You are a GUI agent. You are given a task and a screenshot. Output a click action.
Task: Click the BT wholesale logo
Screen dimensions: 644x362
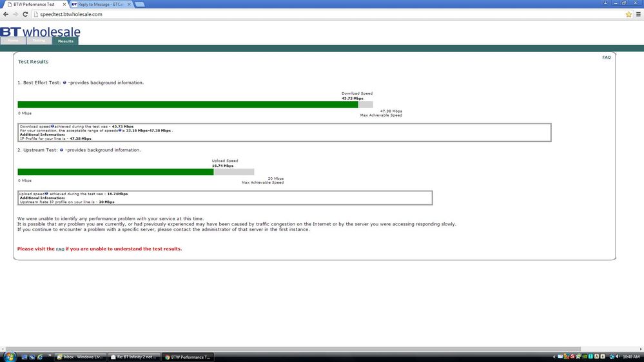coord(40,32)
